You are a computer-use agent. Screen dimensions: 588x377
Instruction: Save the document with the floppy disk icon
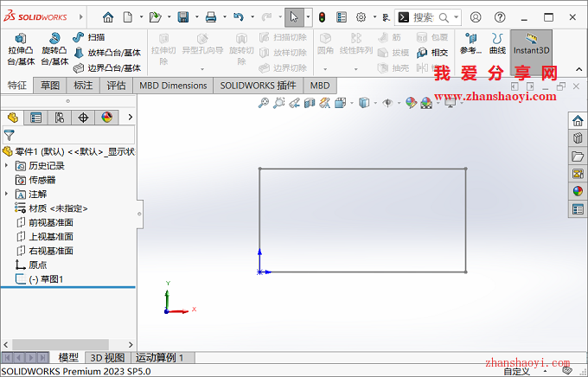(183, 17)
